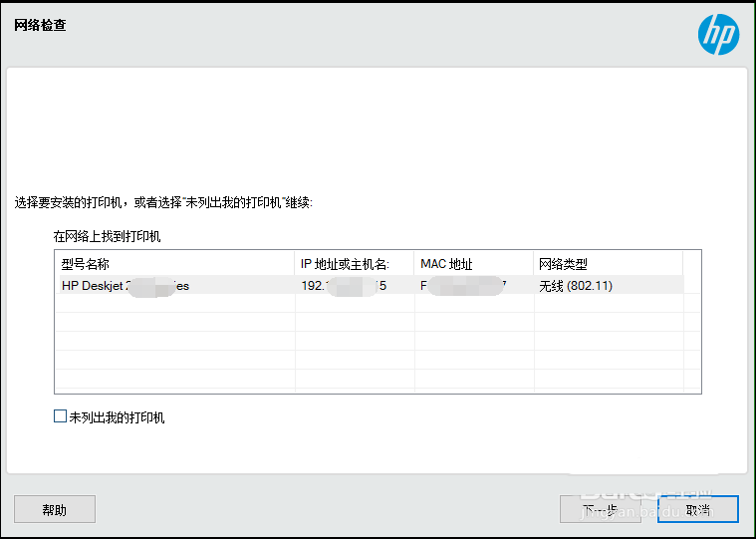This screenshot has width=756, height=539.
Task: Click the 在网络上找到打印机 label
Action: (107, 236)
